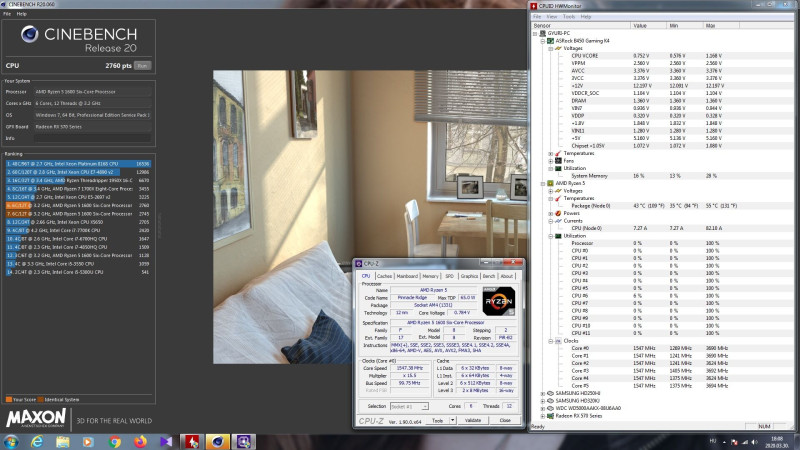Open Visual Studio taskbar icon
800x450 pixels.
166,442
